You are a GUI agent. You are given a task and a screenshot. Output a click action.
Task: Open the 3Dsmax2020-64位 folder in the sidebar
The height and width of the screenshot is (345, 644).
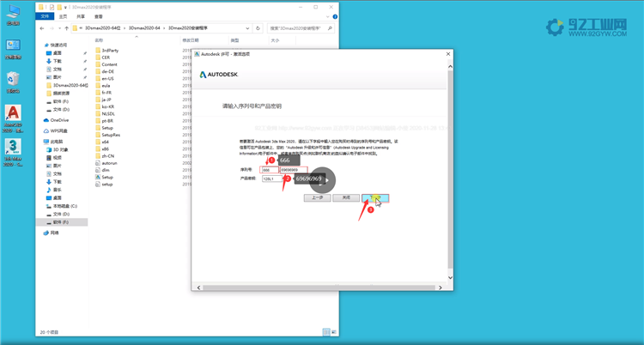[67, 86]
